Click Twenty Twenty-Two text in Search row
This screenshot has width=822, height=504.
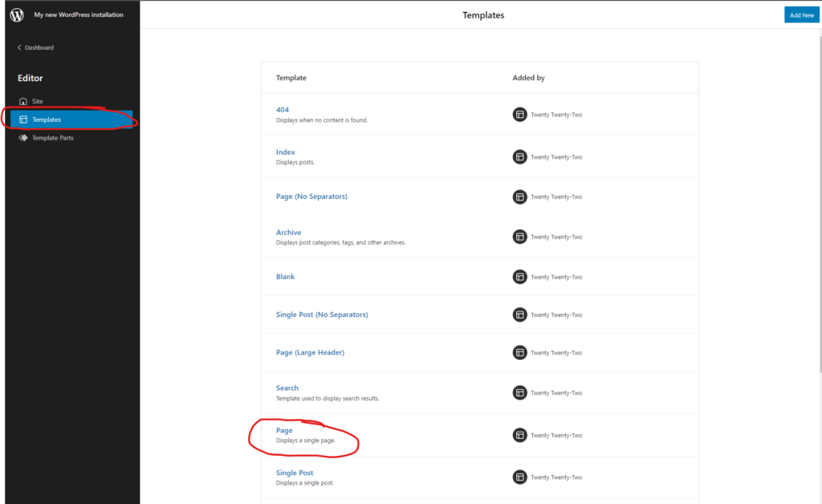click(x=556, y=393)
